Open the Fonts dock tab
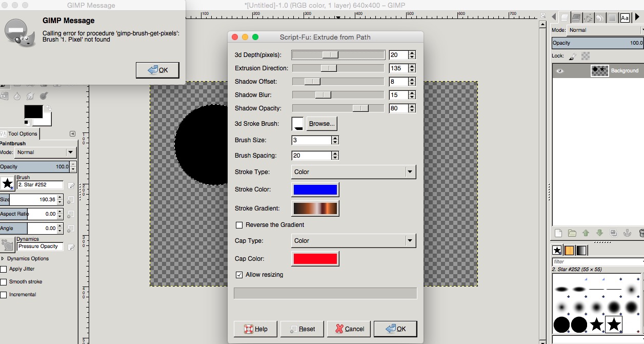The width and height of the screenshot is (644, 344). 625,17
